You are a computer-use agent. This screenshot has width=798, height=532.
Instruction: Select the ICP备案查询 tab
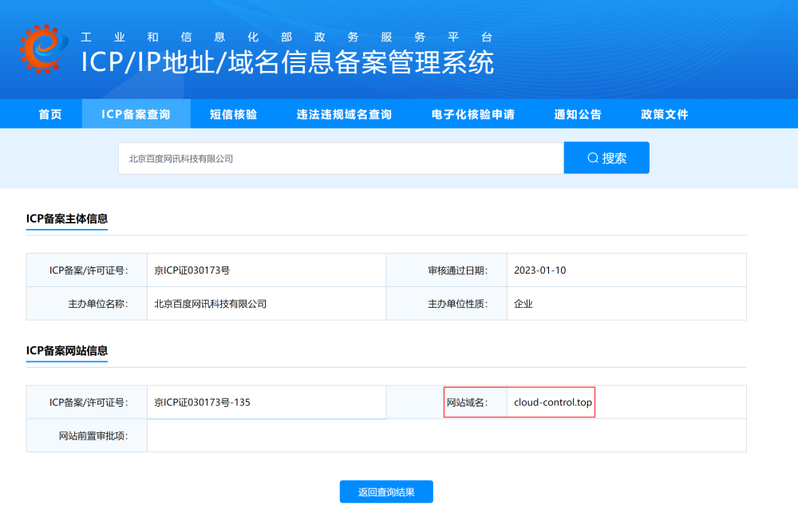click(x=136, y=114)
